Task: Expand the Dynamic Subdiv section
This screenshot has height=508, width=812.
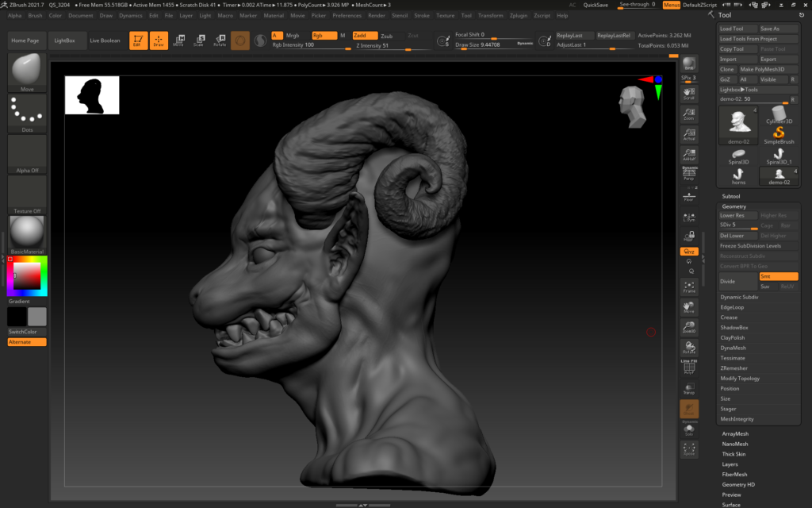Action: (x=739, y=297)
